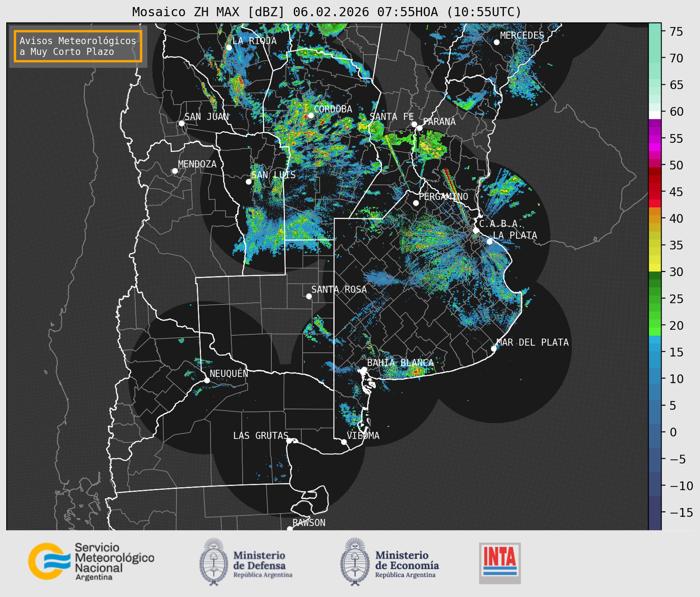
Task: Click the Viedma city marker dot
Action: point(344,442)
